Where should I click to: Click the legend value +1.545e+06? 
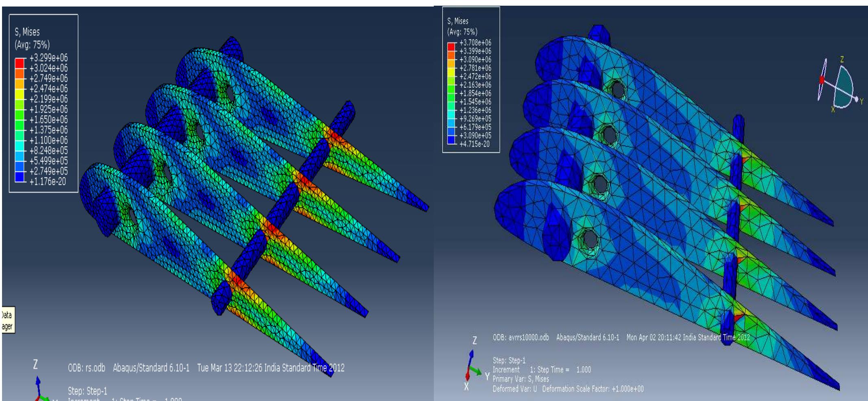pyautogui.click(x=475, y=102)
